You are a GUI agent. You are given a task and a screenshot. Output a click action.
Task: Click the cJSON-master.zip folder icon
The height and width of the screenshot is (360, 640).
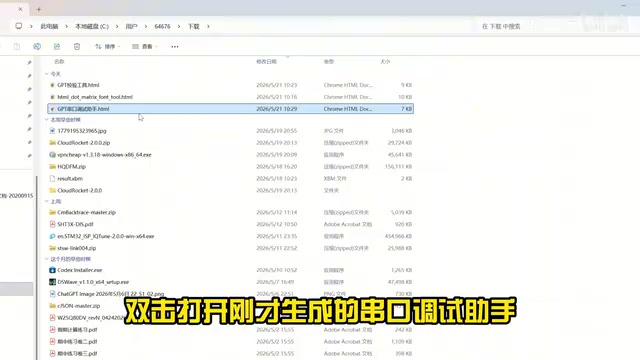click(x=52, y=306)
